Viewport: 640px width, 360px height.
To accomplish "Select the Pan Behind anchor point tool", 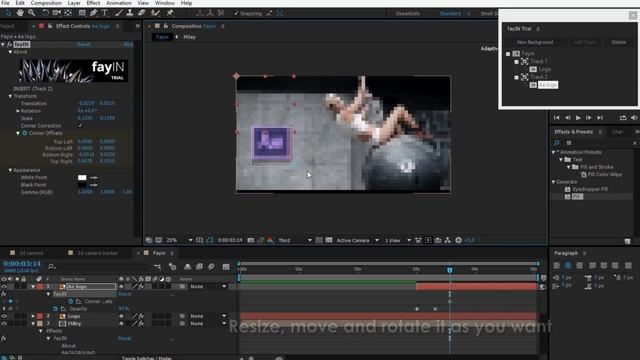I will coord(68,13).
